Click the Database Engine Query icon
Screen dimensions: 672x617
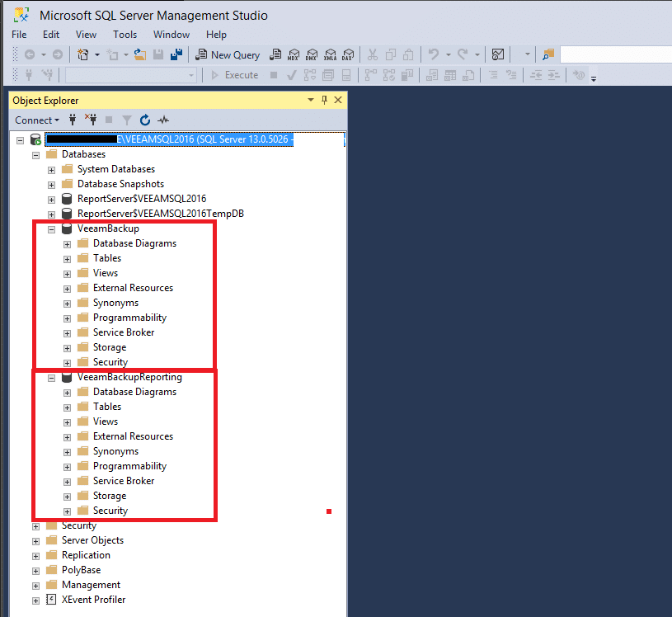(275, 54)
